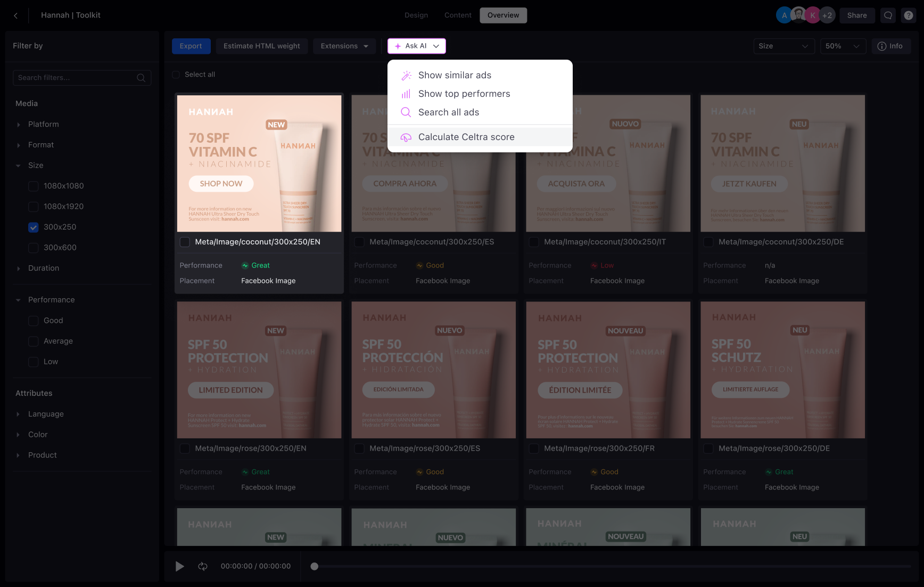Go back using the header arrow
This screenshot has height=587, width=924.
(16, 15)
